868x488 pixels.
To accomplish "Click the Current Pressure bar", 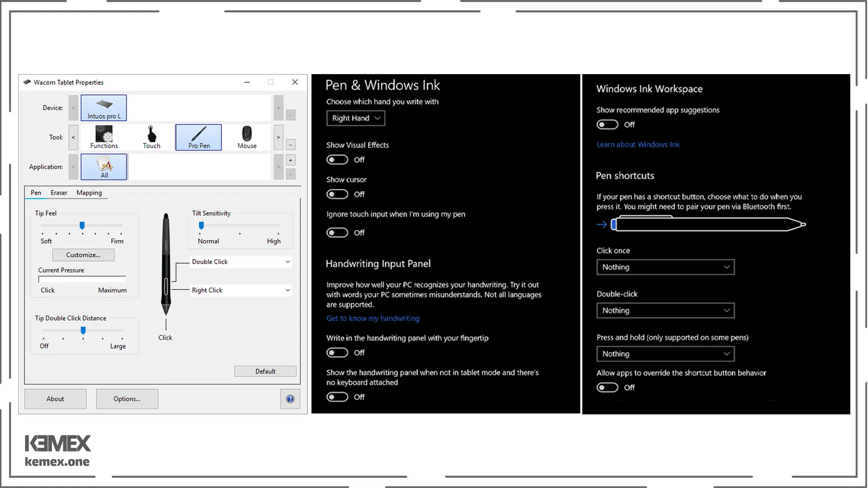I will pyautogui.click(x=82, y=279).
